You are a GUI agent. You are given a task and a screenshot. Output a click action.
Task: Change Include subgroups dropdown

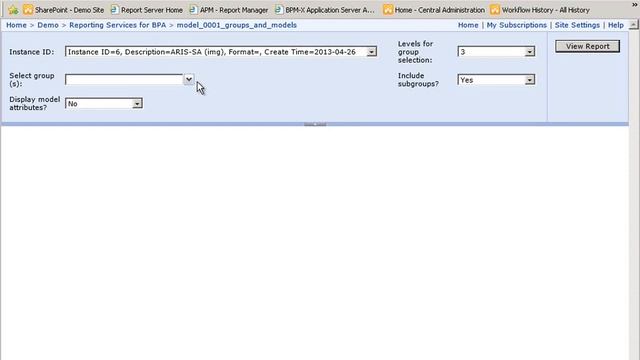point(530,80)
